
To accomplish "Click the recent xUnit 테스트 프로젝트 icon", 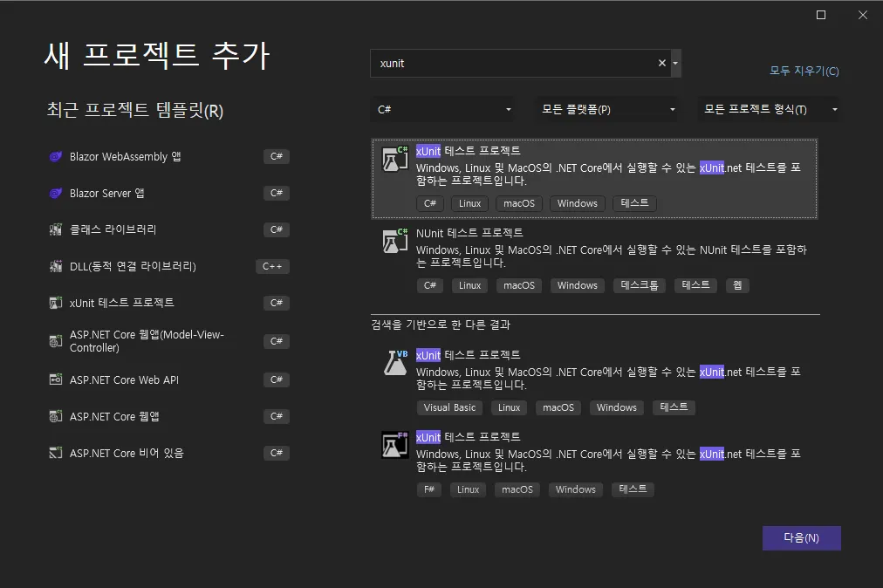I will coord(55,303).
